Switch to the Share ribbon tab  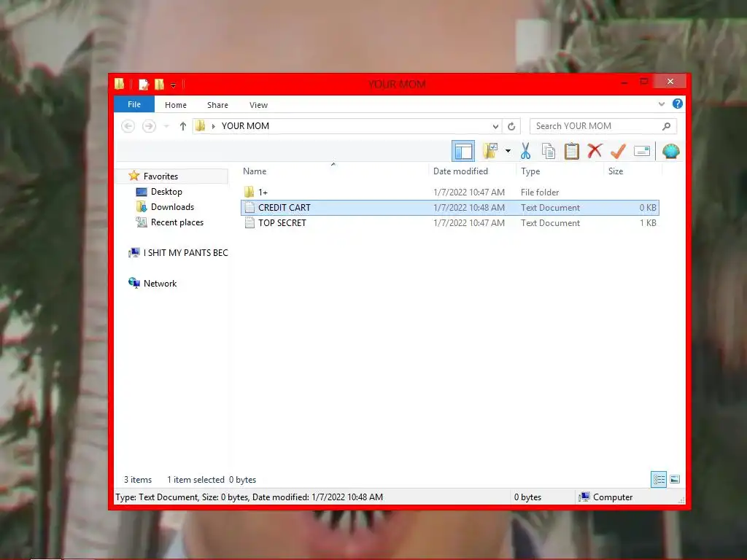click(x=217, y=105)
